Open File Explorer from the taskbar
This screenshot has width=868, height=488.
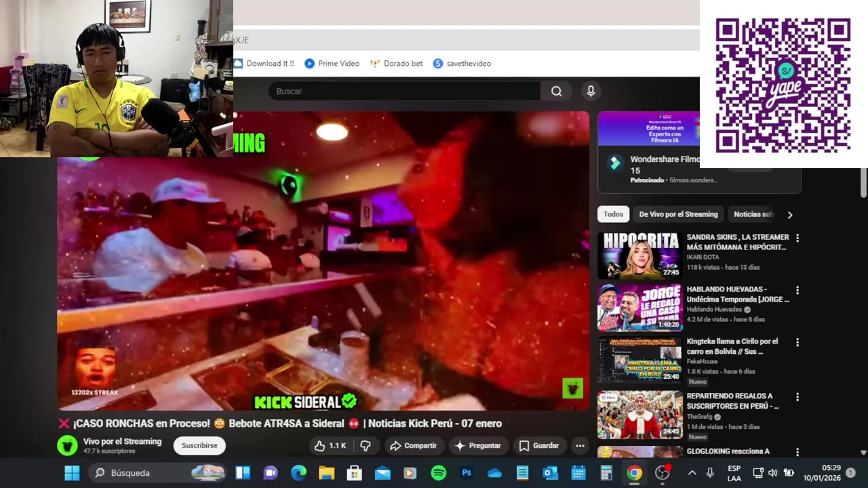(326, 472)
